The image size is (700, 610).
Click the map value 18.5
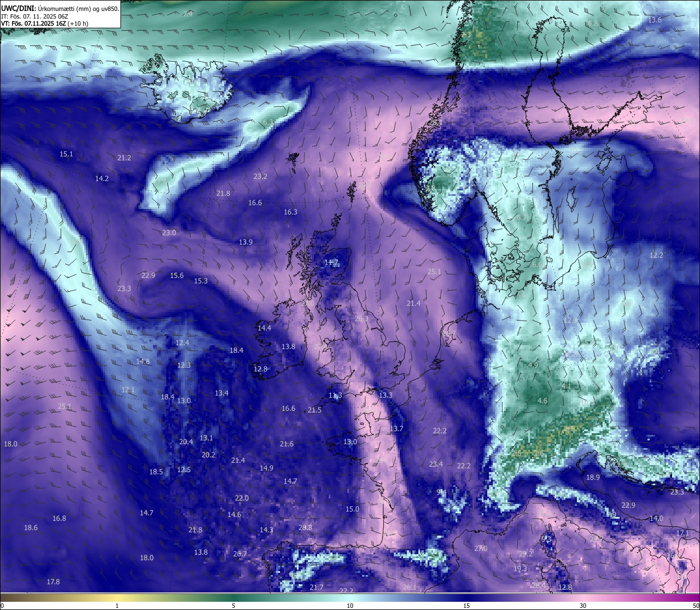[x=156, y=472]
